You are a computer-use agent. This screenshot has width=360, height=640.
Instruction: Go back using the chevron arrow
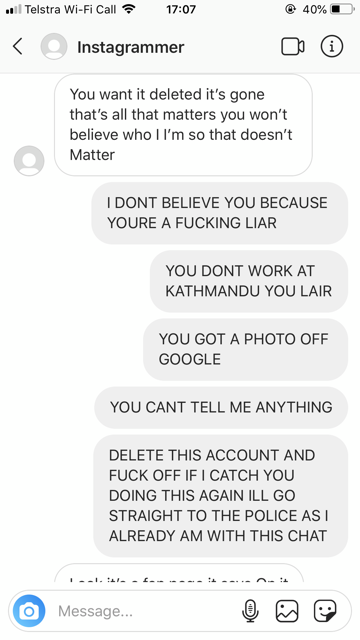[x=18, y=47]
